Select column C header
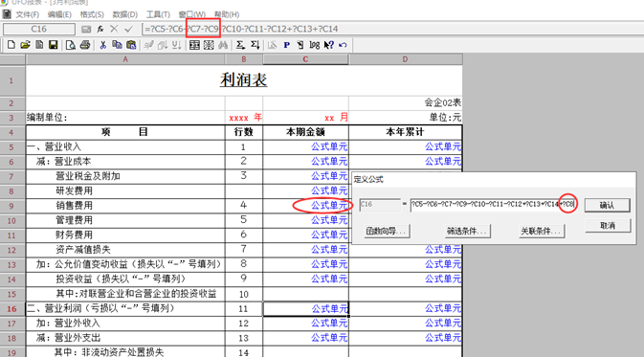 tap(305, 59)
